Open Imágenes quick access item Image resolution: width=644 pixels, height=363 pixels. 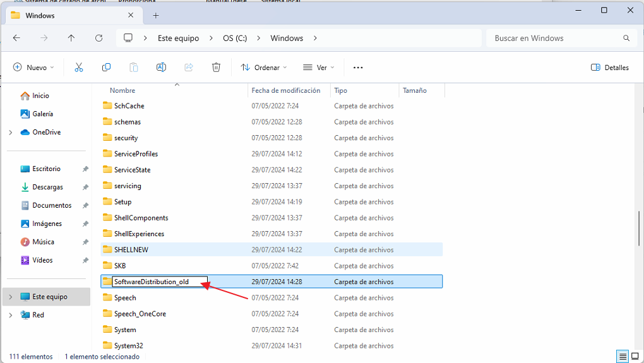(x=47, y=223)
